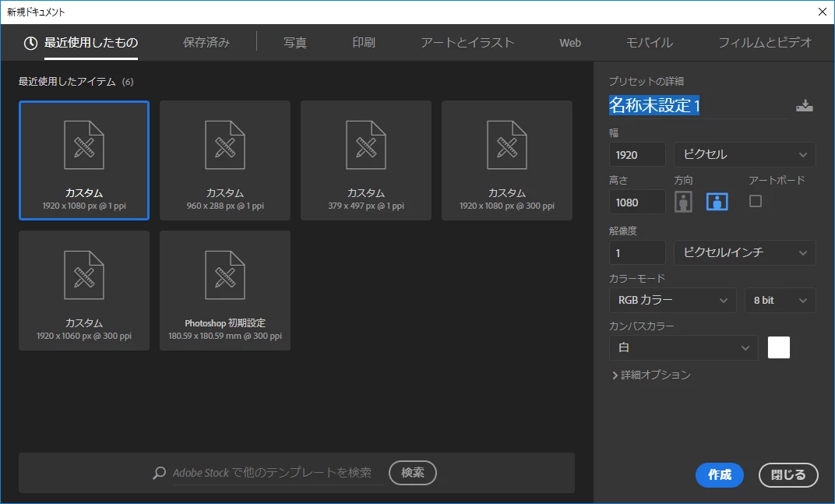Screen dimensions: 835x504
Task: Click the white canvas color swatch
Action: click(x=779, y=347)
